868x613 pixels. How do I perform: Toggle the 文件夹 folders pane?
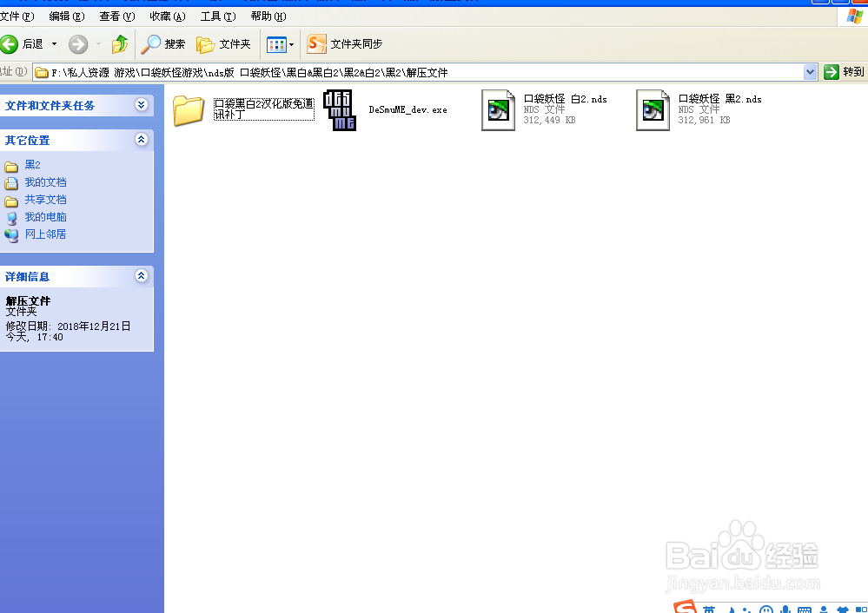pos(223,43)
